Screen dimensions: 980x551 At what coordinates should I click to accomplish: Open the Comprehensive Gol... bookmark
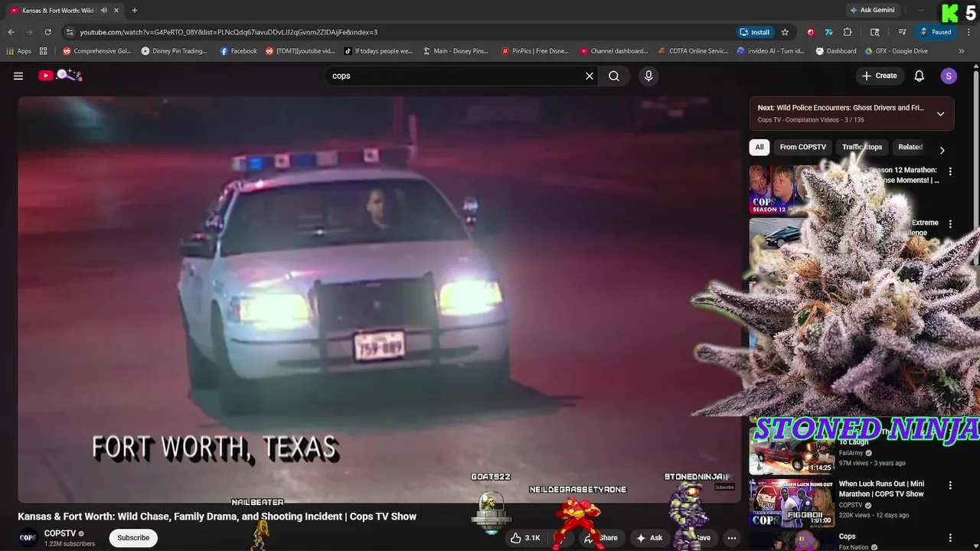[x=97, y=51]
